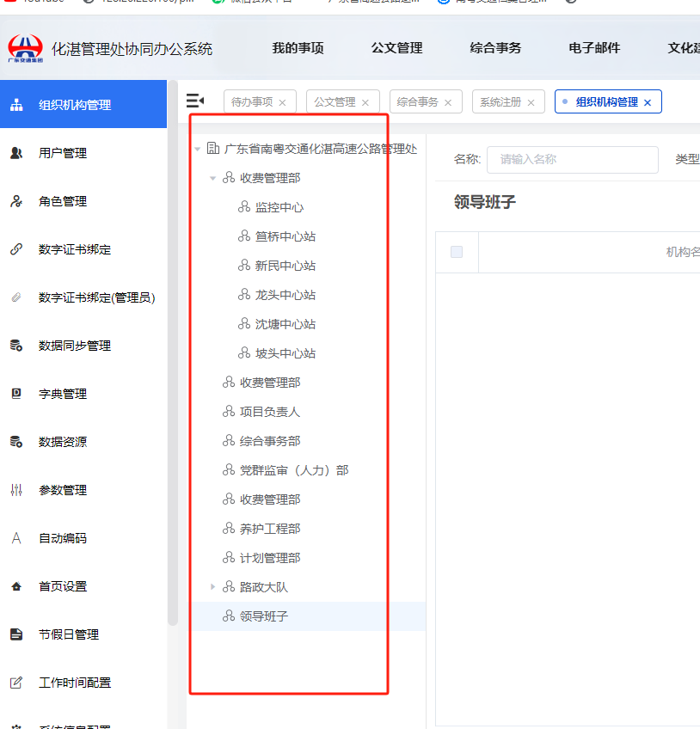Select the 监控中心 tree node
This screenshot has width=700, height=729.
coord(279,207)
